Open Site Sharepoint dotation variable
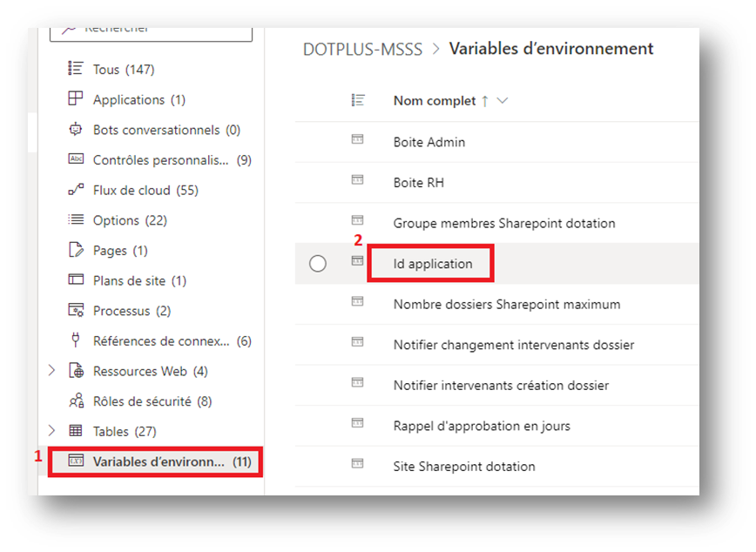This screenshot has height=552, width=756. point(464,466)
